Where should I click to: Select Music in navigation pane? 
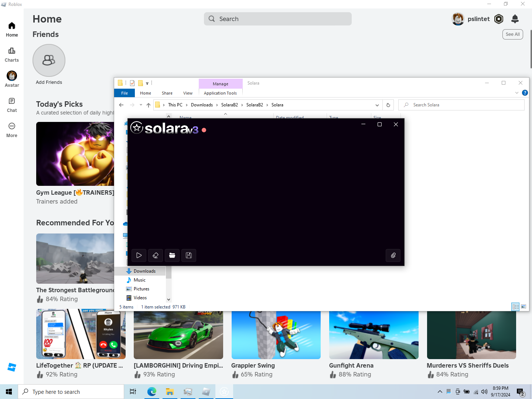(140, 280)
